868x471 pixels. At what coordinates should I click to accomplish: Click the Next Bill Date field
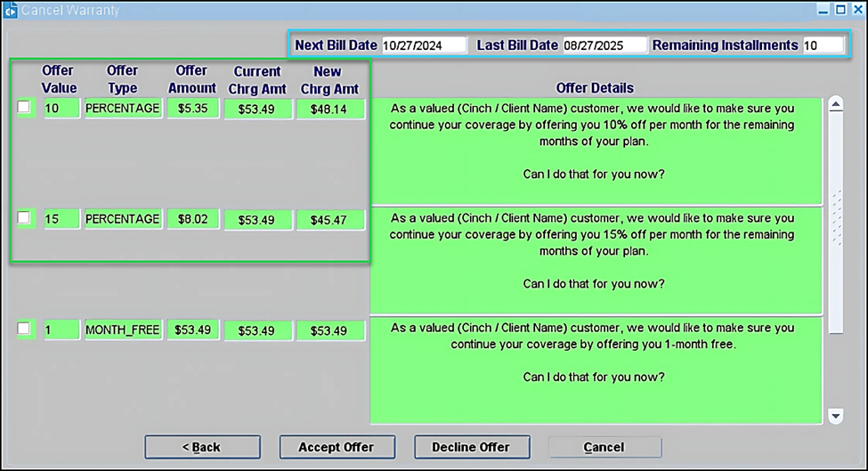[424, 45]
